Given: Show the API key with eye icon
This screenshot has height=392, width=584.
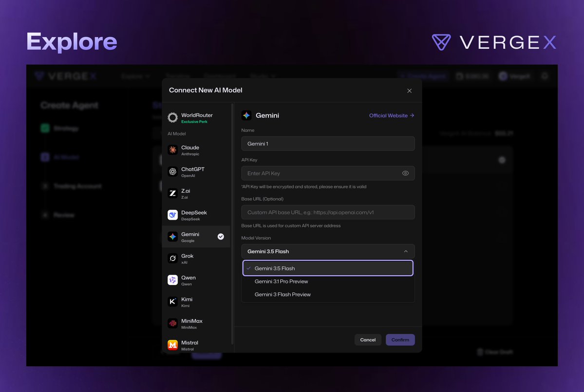Looking at the screenshot, I should [x=405, y=173].
